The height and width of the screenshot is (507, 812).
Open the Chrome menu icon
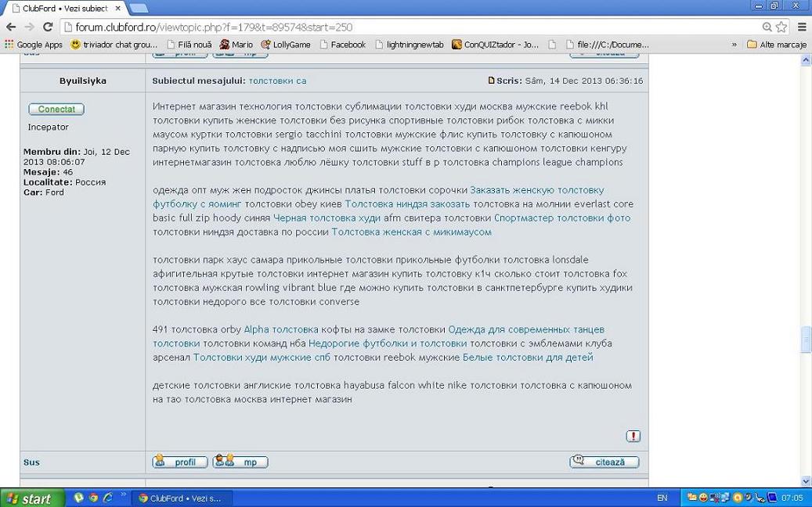coord(801,27)
